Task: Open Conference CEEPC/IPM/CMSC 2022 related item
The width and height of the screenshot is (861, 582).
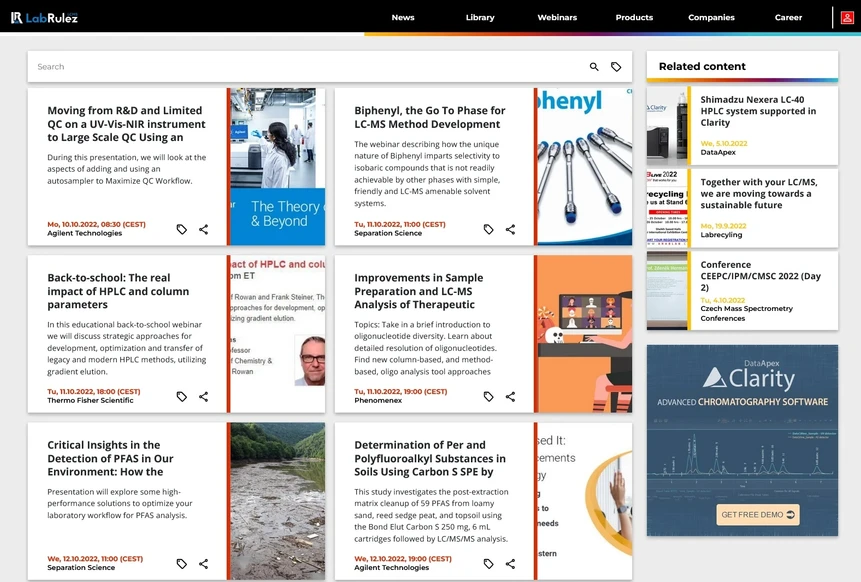Action: (x=761, y=276)
